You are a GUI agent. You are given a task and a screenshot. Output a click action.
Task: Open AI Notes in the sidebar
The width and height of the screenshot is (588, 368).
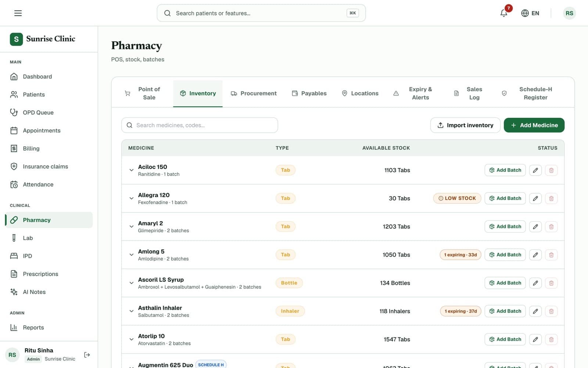(49, 292)
